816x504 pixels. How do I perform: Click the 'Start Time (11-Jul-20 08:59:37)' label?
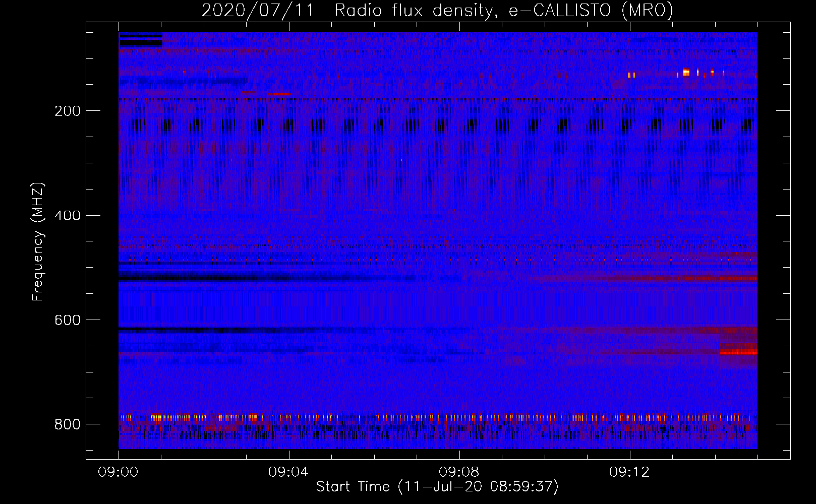437,487
